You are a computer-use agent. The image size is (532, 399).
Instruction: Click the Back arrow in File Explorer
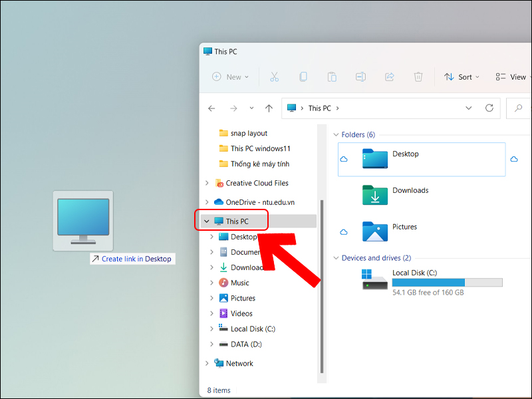click(211, 108)
